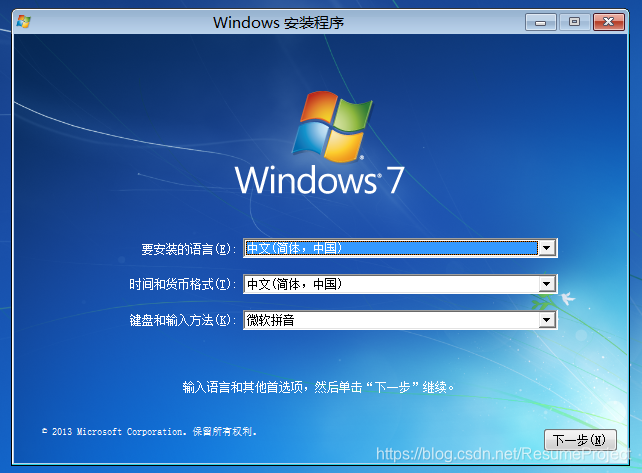Open the language to install dropdown arrow
This screenshot has height=473, width=642.
(x=547, y=248)
